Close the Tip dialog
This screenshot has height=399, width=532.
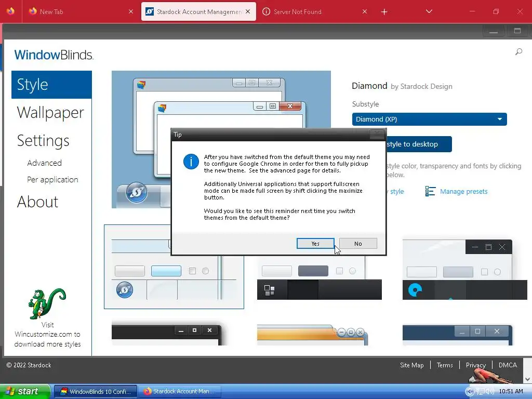(377, 135)
